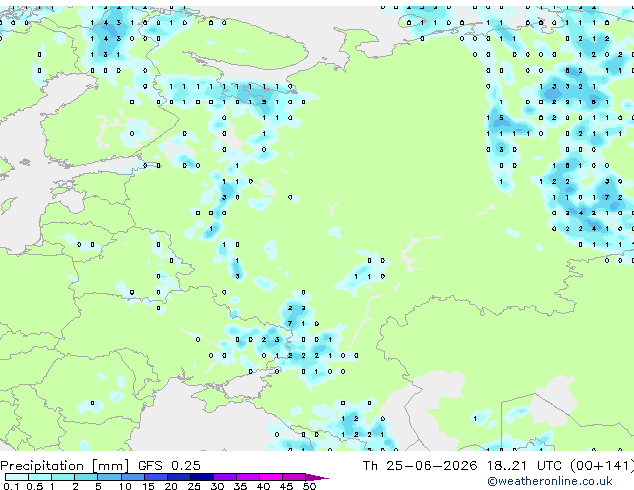Click the "(00+141)" forecast offset text
The width and height of the screenshot is (634, 490).
pos(602,466)
